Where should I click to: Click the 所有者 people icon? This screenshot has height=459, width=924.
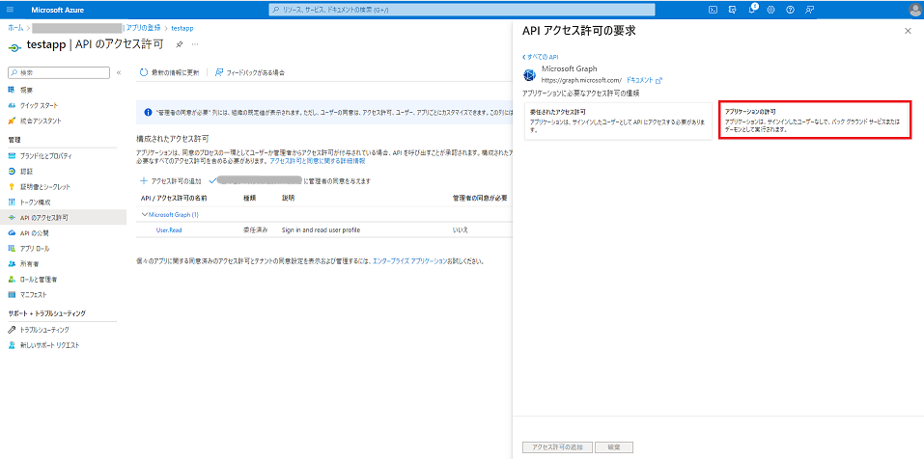11,263
